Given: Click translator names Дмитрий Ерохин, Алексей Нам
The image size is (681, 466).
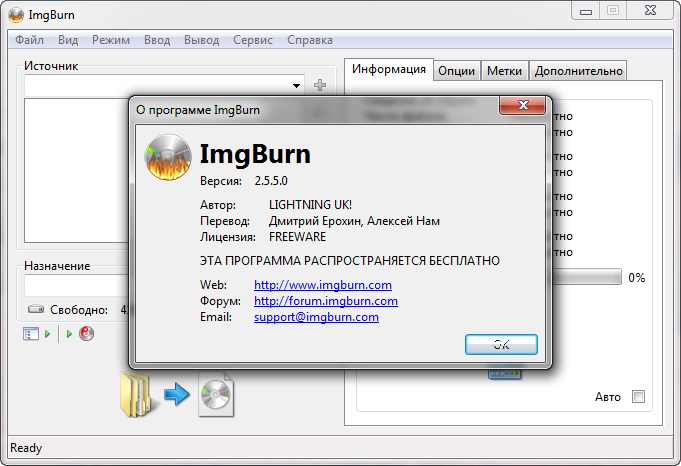Looking at the screenshot, I should (354, 221).
